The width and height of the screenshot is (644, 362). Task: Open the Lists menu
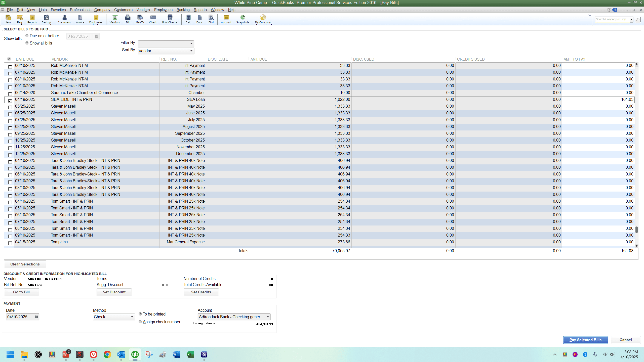click(x=43, y=10)
